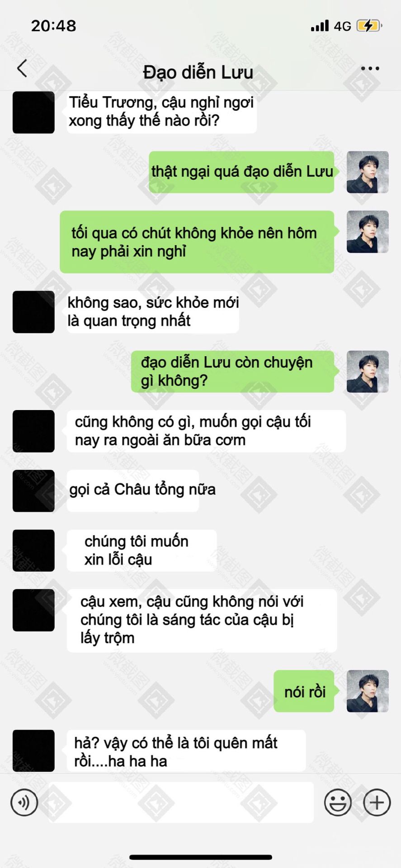Select the 'đạo diễn Lưu còn chuyện gì không?' bubble

click(x=232, y=372)
